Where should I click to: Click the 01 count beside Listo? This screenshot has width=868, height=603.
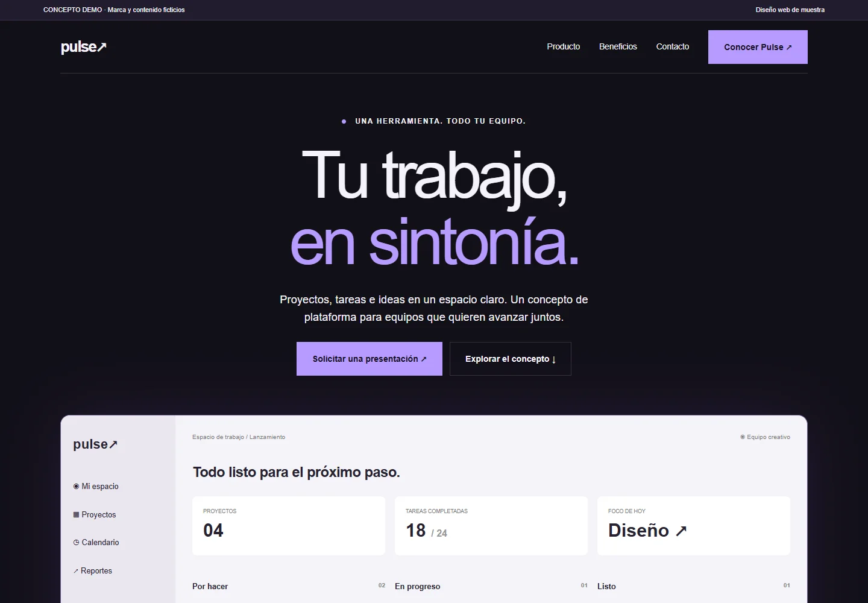coord(787,586)
